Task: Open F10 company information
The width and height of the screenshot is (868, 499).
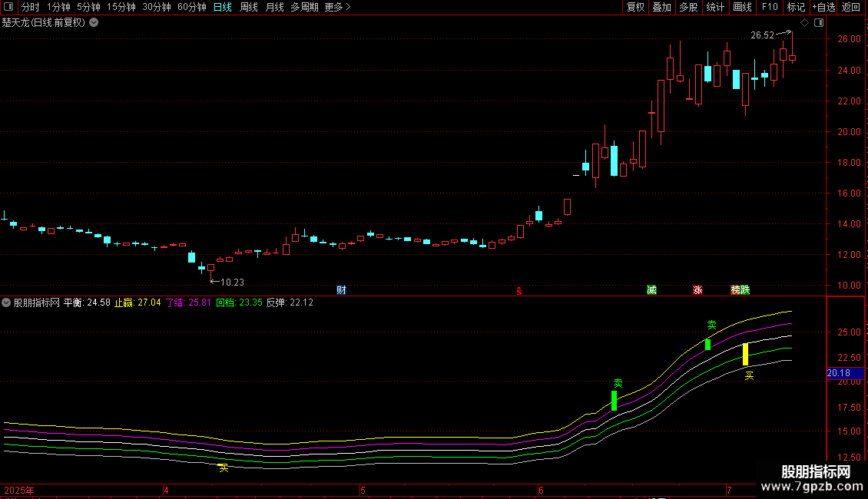Action: (770, 7)
